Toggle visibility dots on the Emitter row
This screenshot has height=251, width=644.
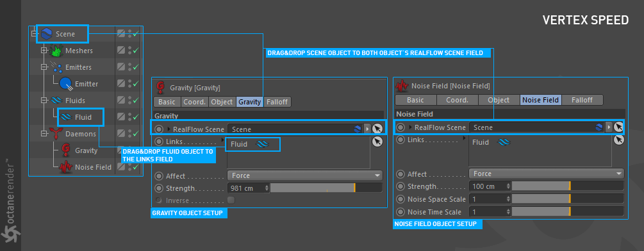click(x=130, y=84)
